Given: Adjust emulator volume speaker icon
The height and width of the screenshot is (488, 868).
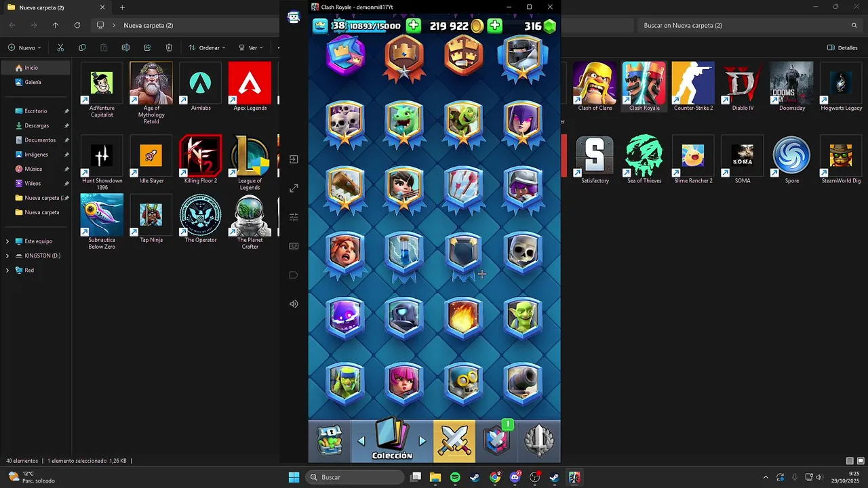Looking at the screenshot, I should click(x=294, y=304).
